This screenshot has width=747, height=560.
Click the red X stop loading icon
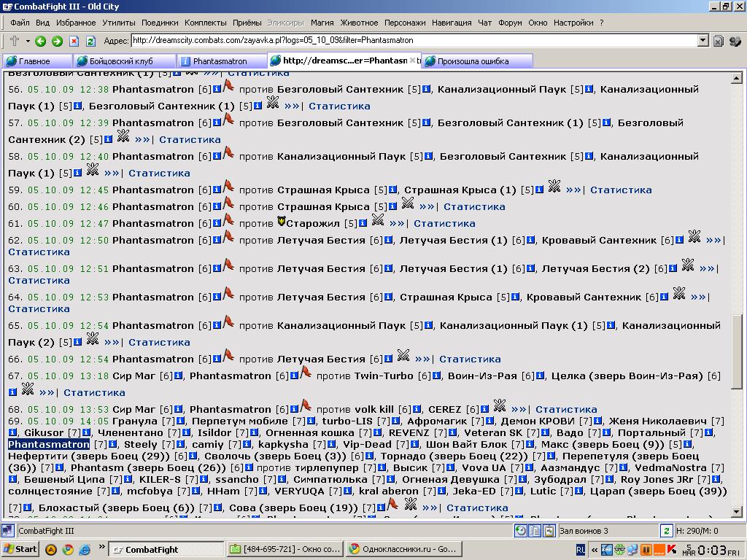click(x=74, y=42)
